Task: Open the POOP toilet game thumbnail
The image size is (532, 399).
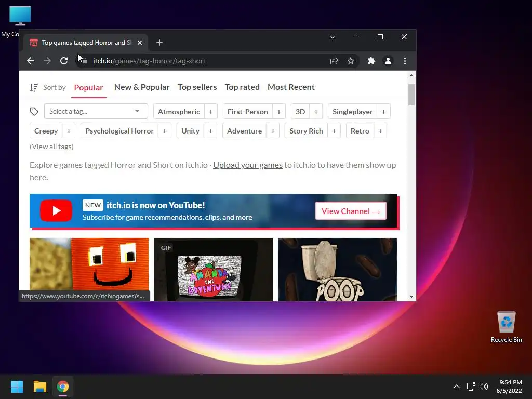Action: [337, 270]
